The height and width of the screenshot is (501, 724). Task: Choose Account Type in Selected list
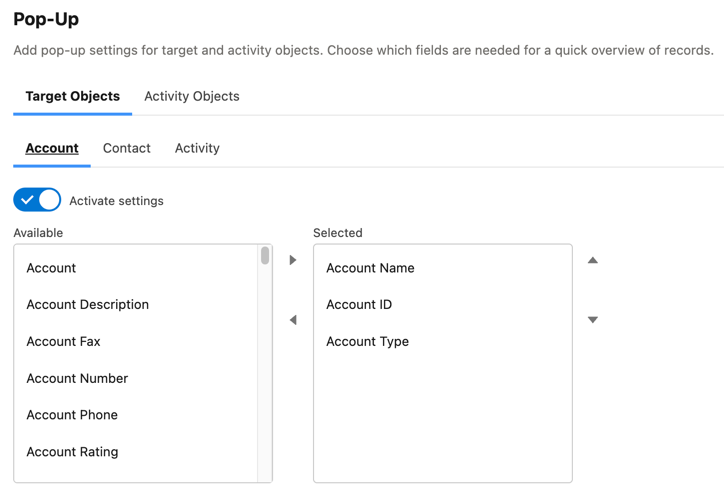(x=367, y=341)
